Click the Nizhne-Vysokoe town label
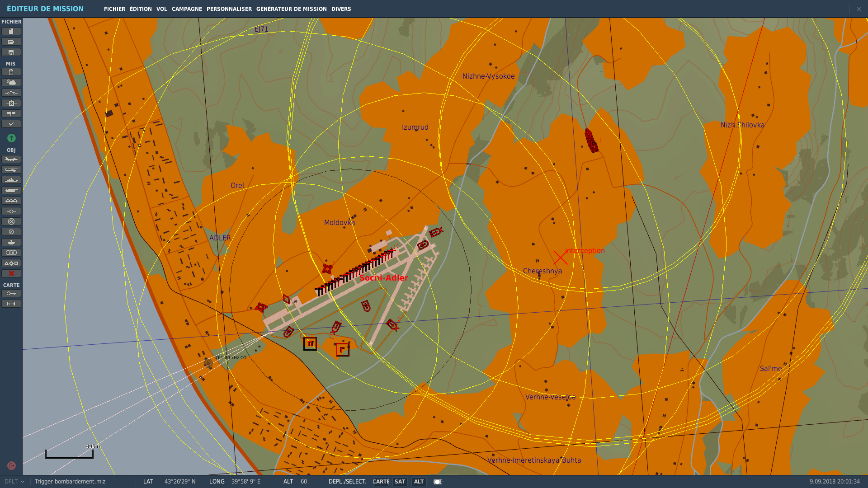Screen dimensions: 868x488 pos(488,76)
